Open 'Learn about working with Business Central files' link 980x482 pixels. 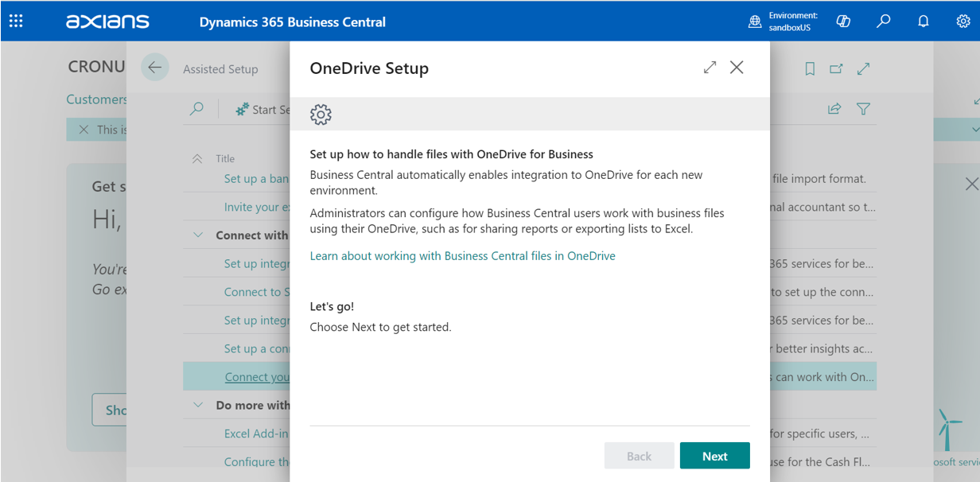click(462, 256)
